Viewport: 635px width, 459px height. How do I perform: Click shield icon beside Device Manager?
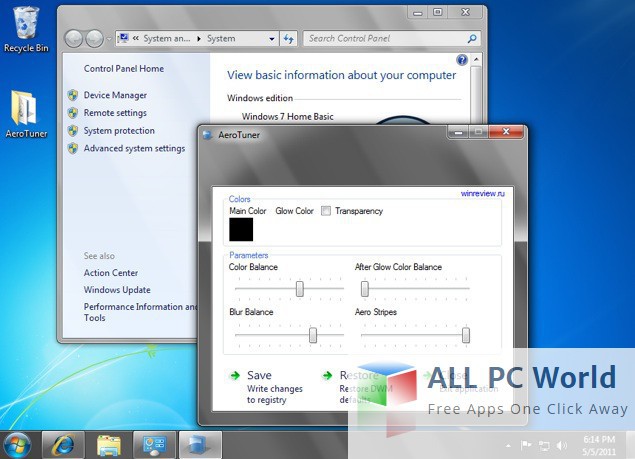[73, 95]
